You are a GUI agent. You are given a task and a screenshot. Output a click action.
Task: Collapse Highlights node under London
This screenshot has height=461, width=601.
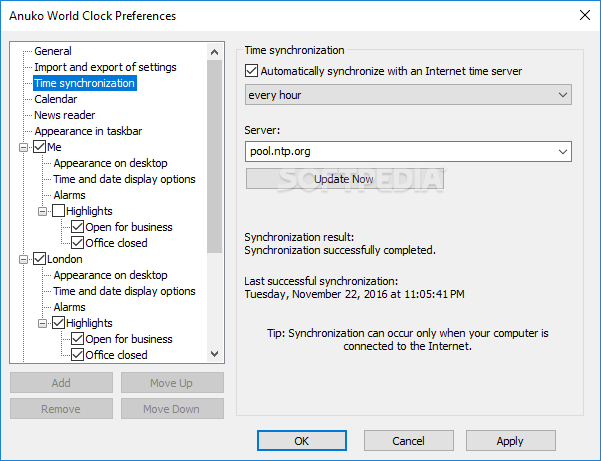[x=43, y=323]
